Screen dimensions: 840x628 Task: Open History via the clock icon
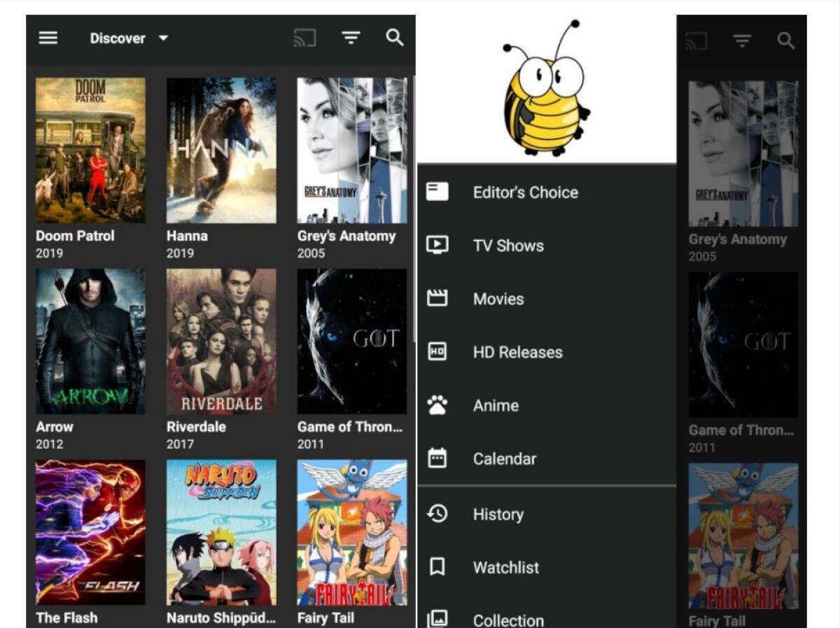[437, 514]
